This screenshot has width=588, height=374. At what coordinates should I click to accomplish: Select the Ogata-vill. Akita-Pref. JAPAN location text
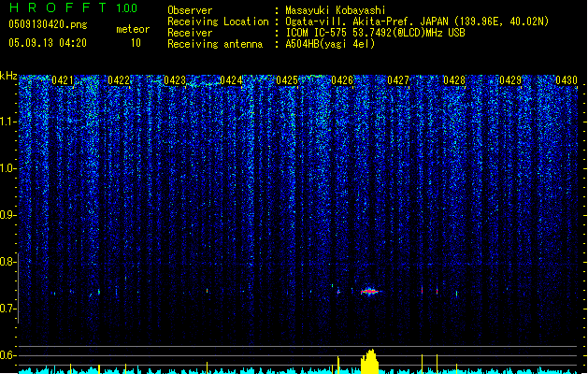(x=417, y=22)
